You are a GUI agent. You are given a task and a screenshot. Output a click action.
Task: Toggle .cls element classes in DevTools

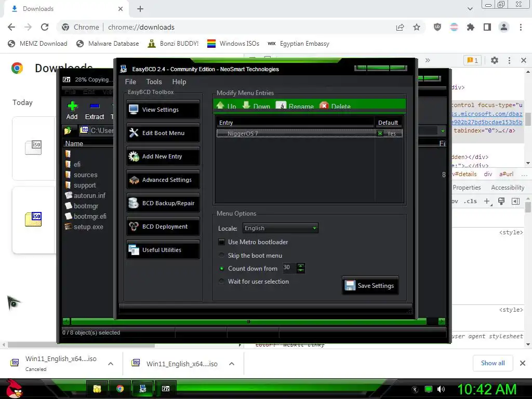[x=470, y=201]
